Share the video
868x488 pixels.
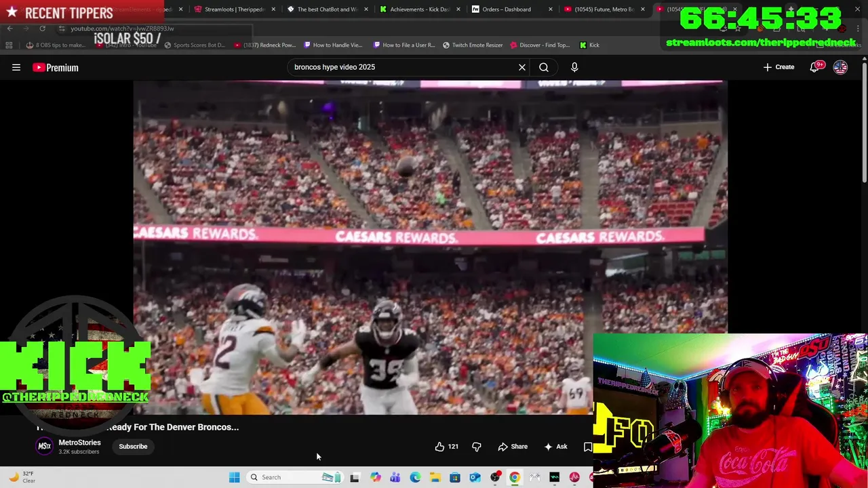point(513,446)
